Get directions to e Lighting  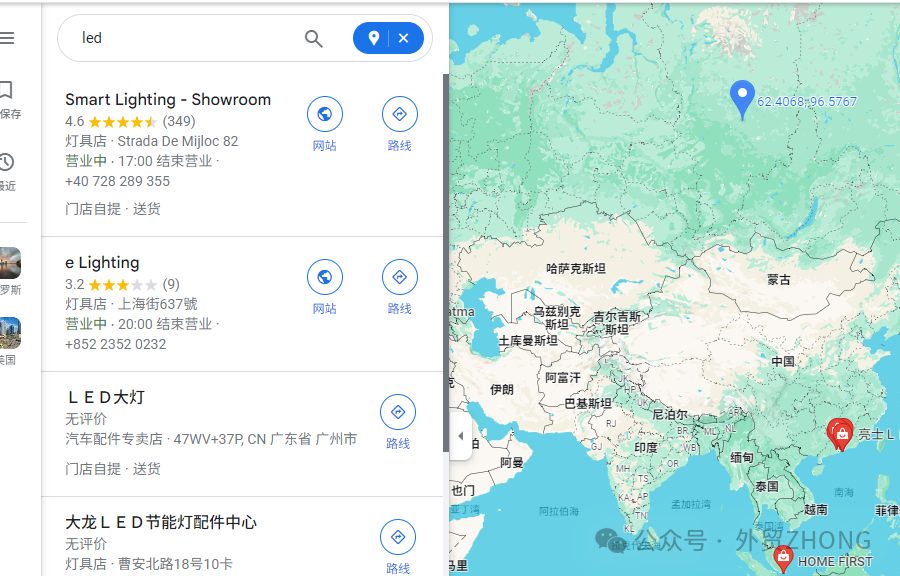click(x=399, y=277)
